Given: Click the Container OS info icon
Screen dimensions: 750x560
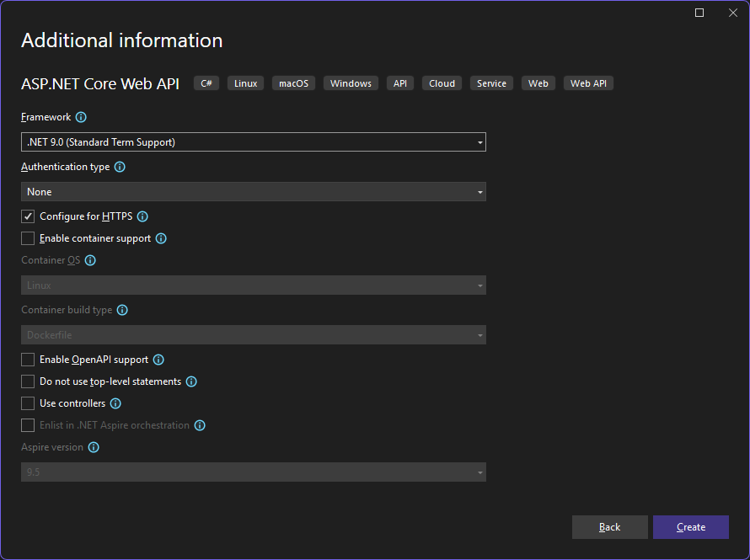Looking at the screenshot, I should click(88, 260).
